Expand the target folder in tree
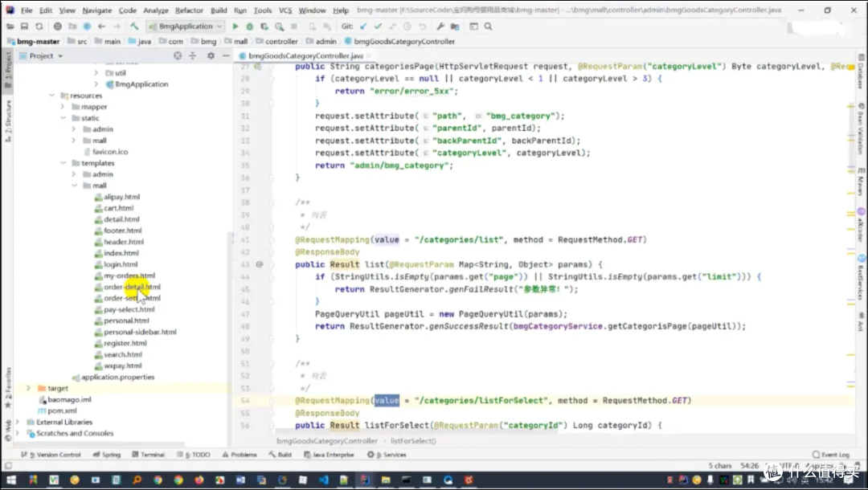868x490 pixels. pos(29,388)
